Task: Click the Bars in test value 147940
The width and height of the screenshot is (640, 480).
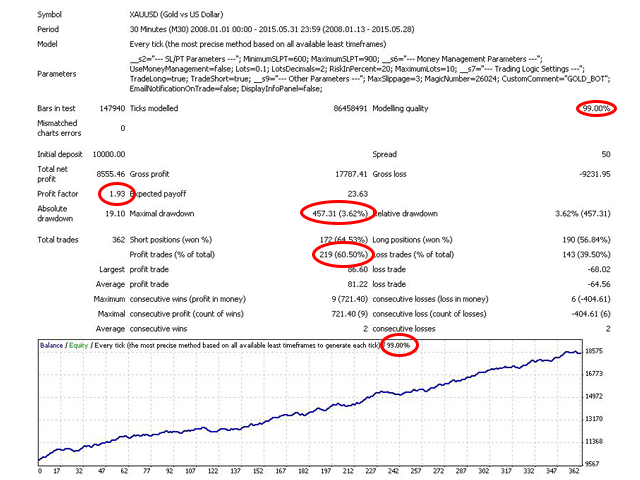Action: pos(112,109)
